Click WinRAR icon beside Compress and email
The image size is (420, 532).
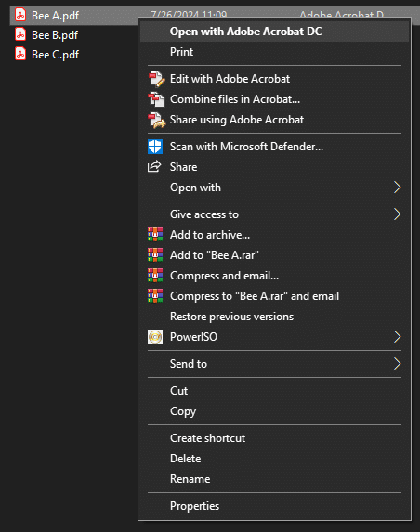coord(155,275)
